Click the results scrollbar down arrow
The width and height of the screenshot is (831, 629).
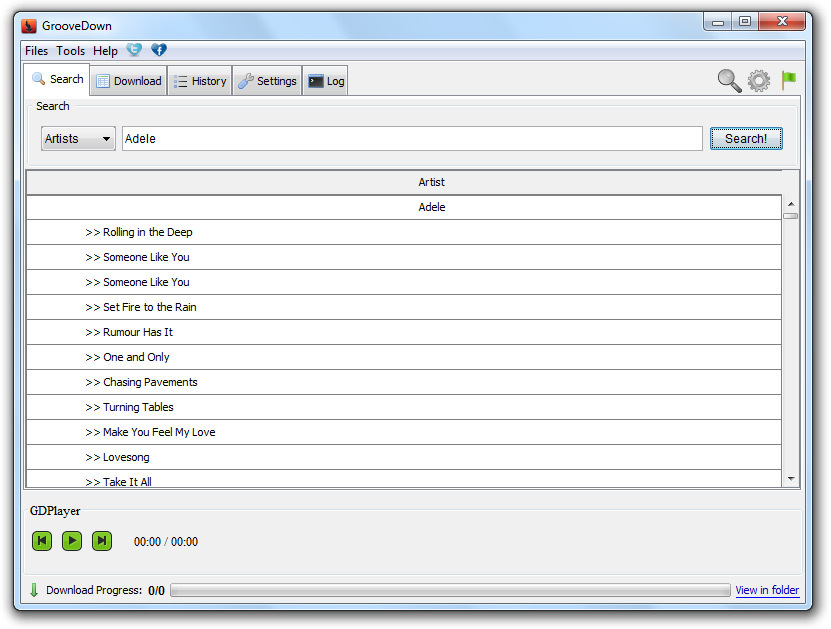tap(791, 479)
